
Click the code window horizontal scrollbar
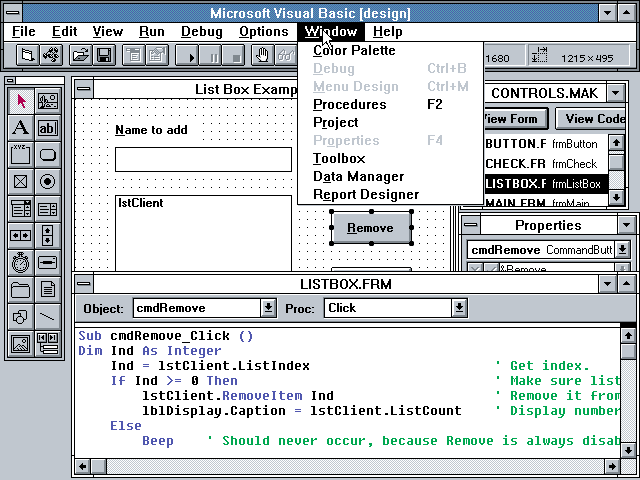click(x=350, y=465)
